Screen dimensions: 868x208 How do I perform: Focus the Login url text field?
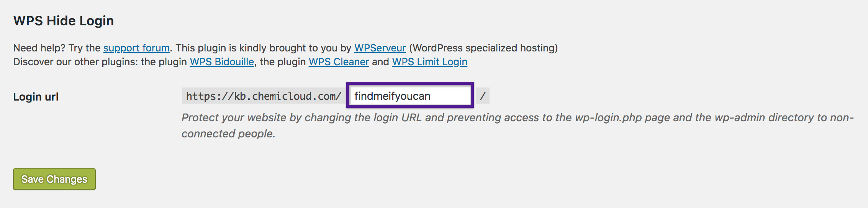pyautogui.click(x=410, y=96)
